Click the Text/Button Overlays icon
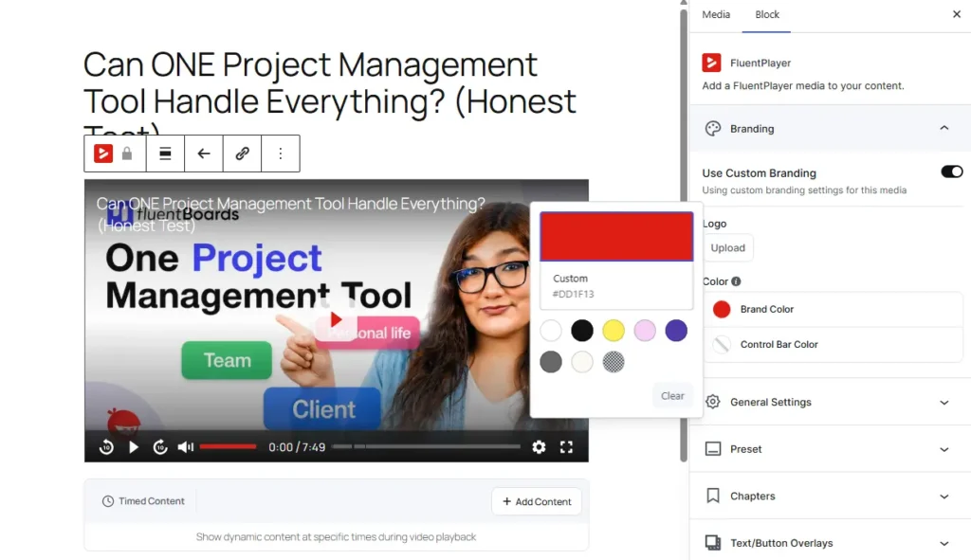The width and height of the screenshot is (971, 560). tap(713, 543)
